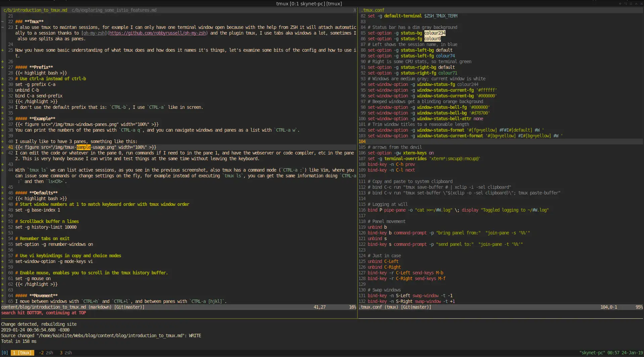Click the tmux session indicator '[0]'
Viewport: 644px width, 357px height.
[x=5, y=353]
